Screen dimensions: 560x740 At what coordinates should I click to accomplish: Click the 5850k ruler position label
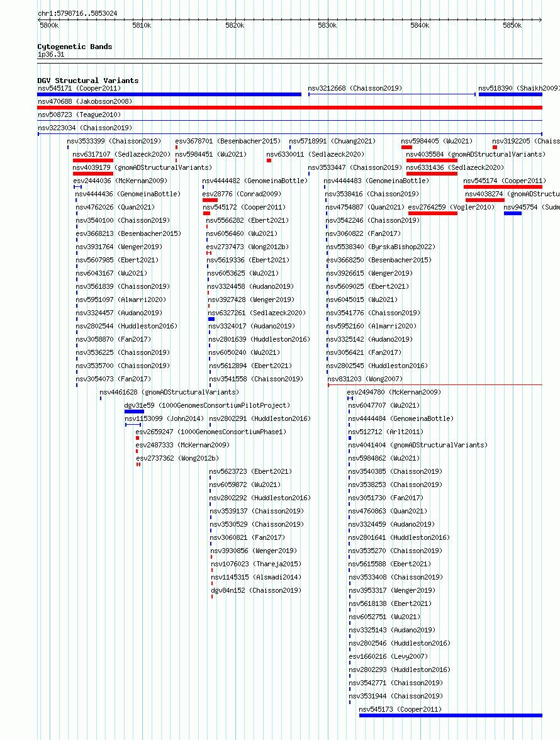click(512, 25)
